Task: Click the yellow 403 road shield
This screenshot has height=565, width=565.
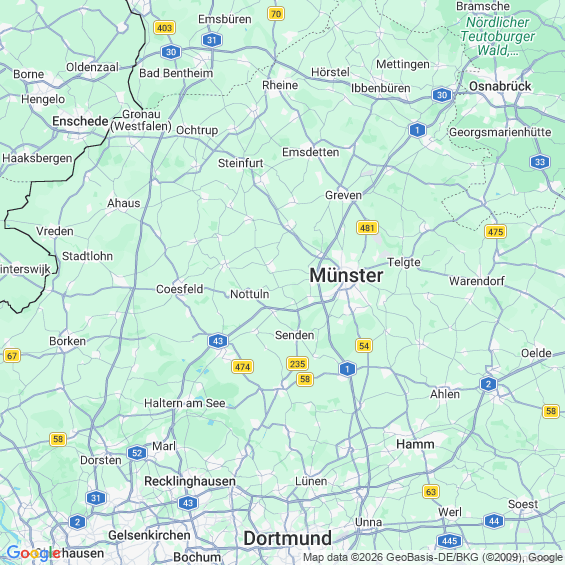Action: click(x=164, y=28)
